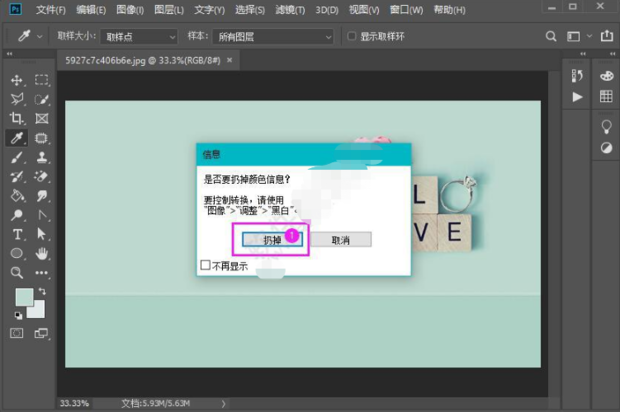Open the Color panel palette icon

point(606,76)
